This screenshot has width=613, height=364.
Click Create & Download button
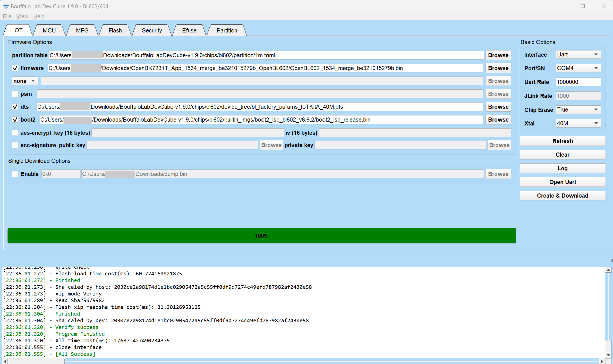[x=563, y=196]
